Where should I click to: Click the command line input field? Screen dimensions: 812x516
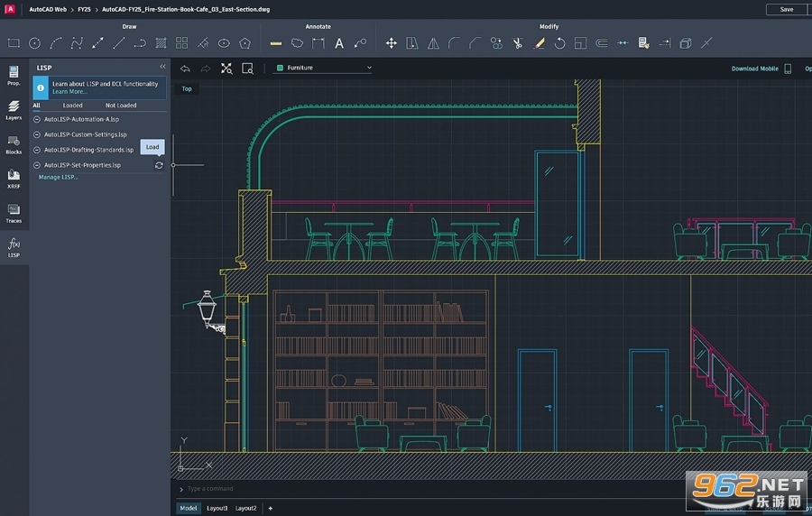click(x=429, y=489)
